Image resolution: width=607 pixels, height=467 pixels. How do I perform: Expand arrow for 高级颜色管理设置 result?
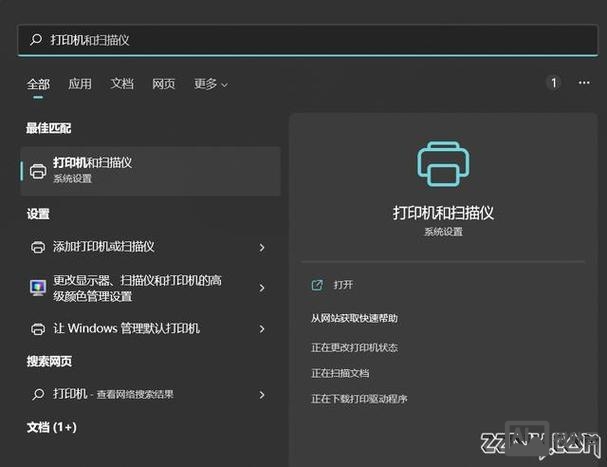coord(262,288)
